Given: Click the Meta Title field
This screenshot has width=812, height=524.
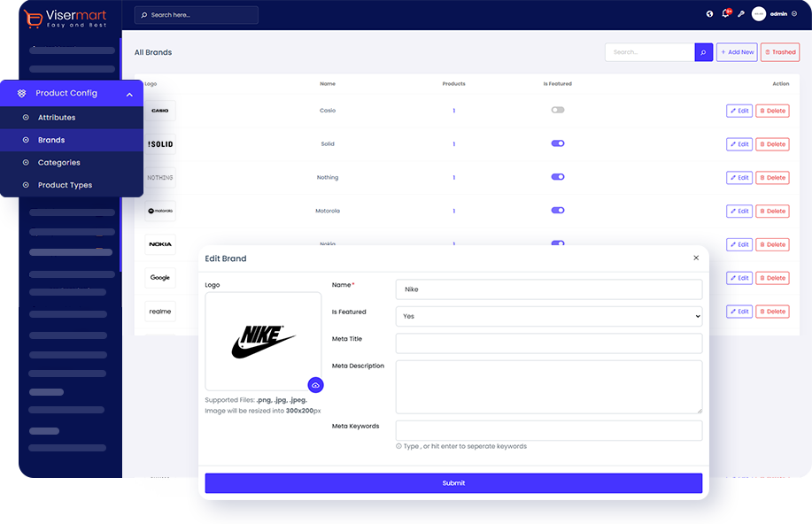Looking at the screenshot, I should (549, 343).
